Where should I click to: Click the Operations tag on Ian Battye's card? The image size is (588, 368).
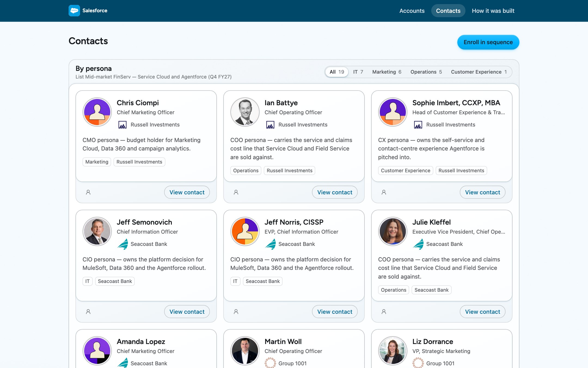(x=246, y=171)
